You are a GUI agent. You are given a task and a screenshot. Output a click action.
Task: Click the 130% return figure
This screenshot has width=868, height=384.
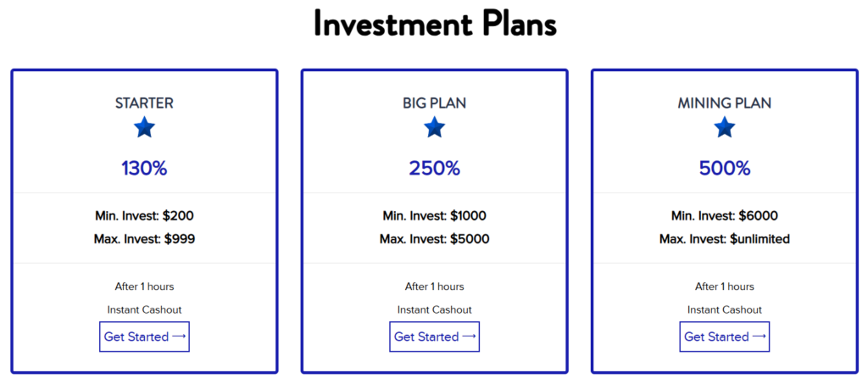coord(144,168)
